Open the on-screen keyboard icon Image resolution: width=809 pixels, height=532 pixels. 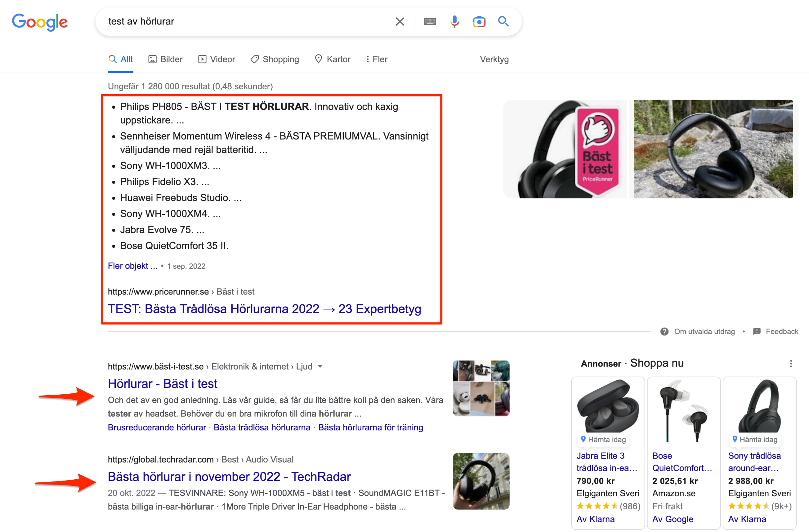tap(430, 22)
